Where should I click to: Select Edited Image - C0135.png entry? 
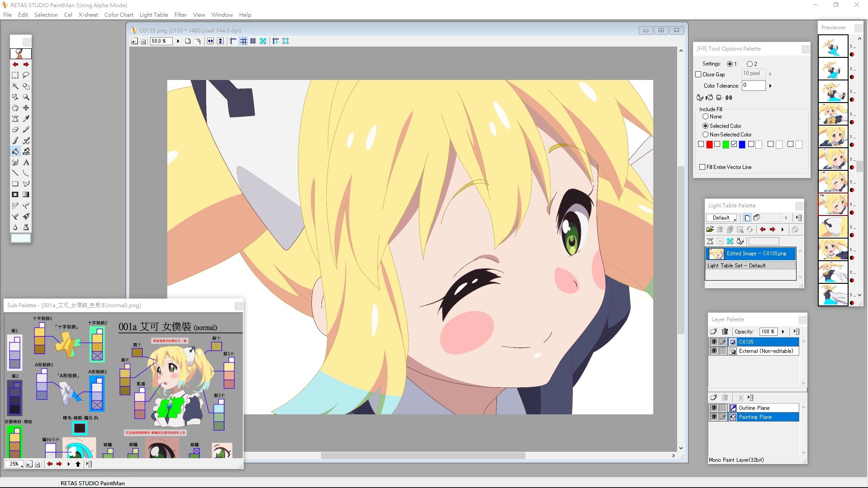(x=750, y=253)
